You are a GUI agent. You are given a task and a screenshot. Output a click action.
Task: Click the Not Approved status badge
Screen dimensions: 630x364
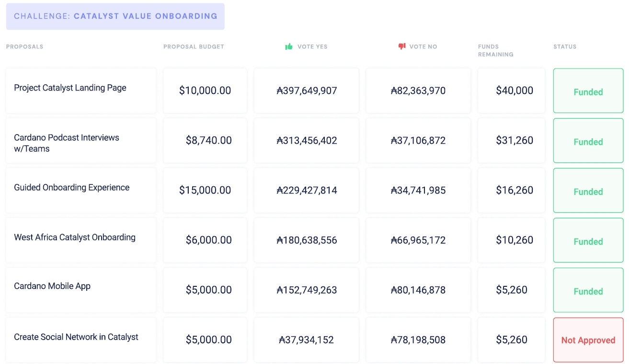pyautogui.click(x=588, y=340)
